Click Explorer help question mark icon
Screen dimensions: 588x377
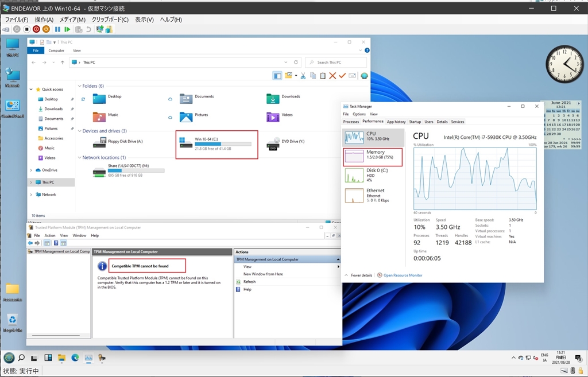click(x=367, y=50)
